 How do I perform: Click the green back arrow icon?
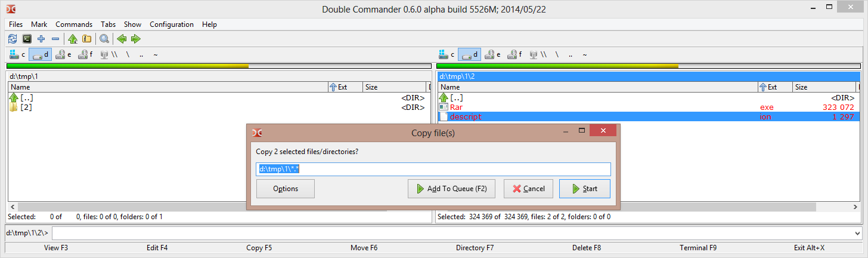click(x=122, y=39)
